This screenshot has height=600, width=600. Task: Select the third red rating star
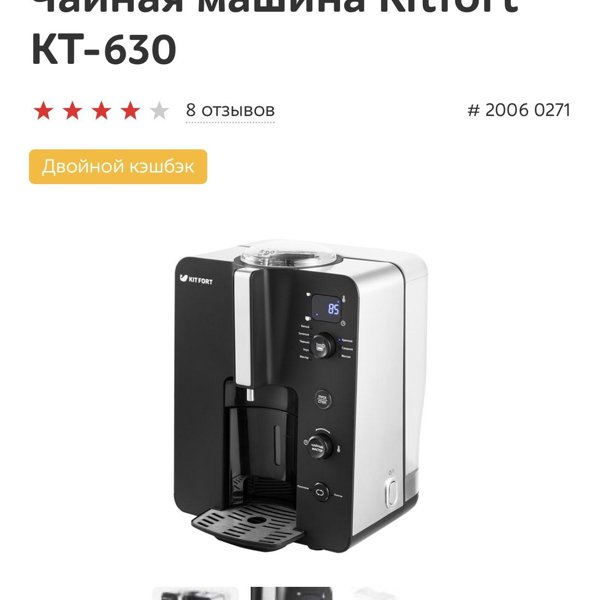pos(101,111)
